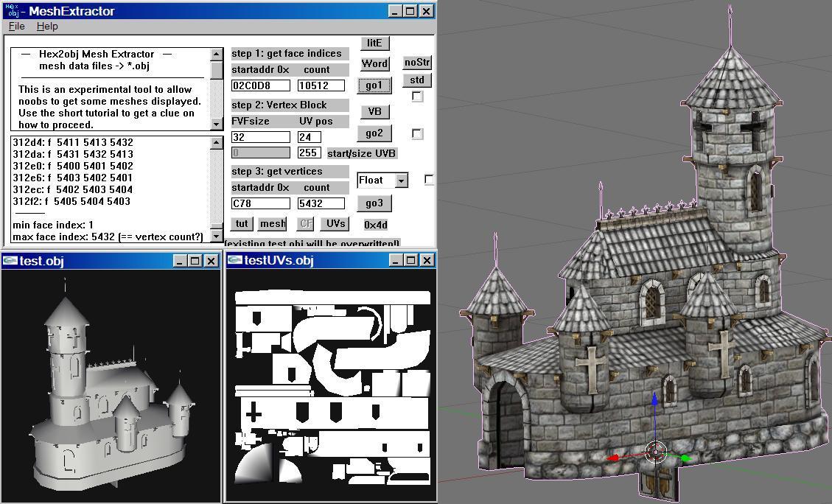Click the start/size UVB field showing 255
832x504 pixels.
click(x=310, y=153)
